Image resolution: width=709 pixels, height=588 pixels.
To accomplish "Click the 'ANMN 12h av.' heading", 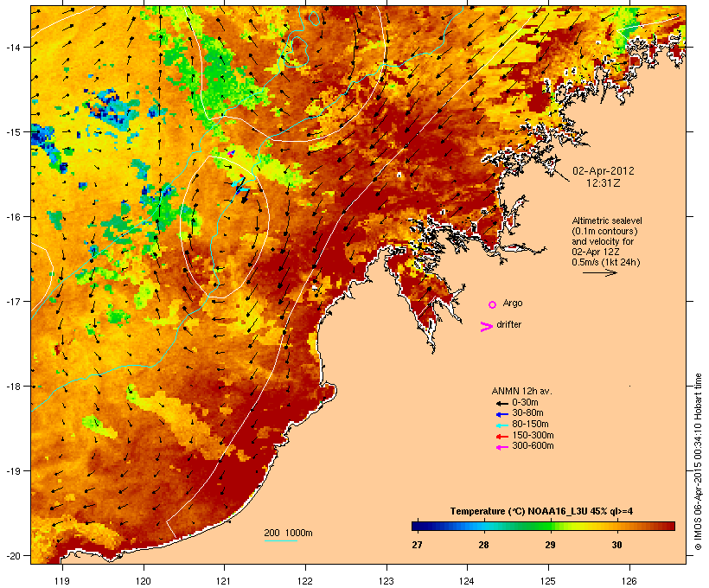I will tap(521, 391).
